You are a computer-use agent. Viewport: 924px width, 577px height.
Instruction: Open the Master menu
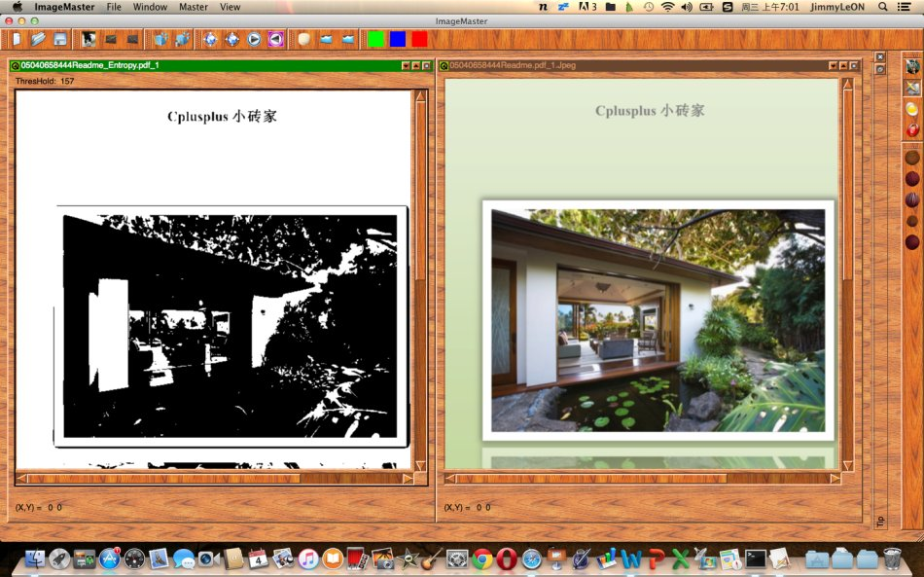pos(194,7)
